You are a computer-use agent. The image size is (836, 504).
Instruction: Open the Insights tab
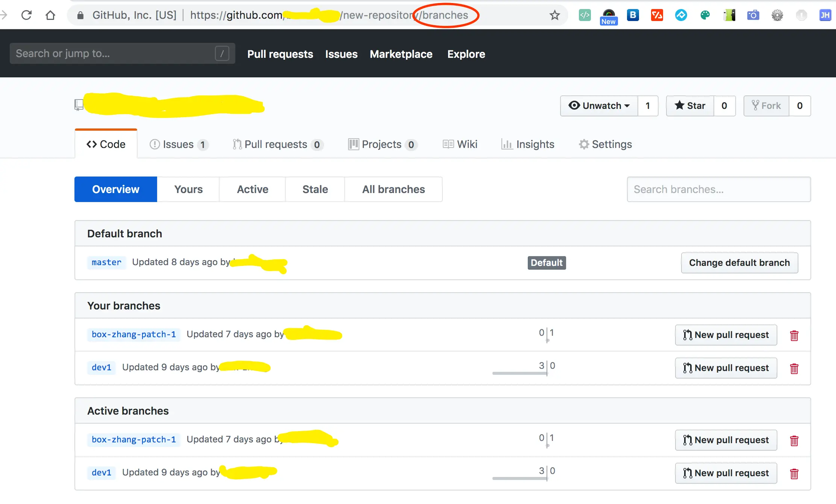click(528, 144)
